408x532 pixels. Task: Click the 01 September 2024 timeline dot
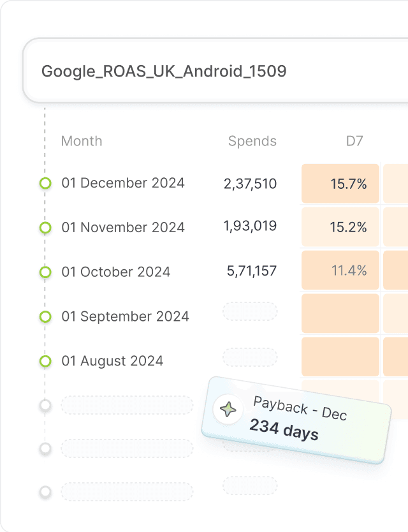click(x=45, y=317)
